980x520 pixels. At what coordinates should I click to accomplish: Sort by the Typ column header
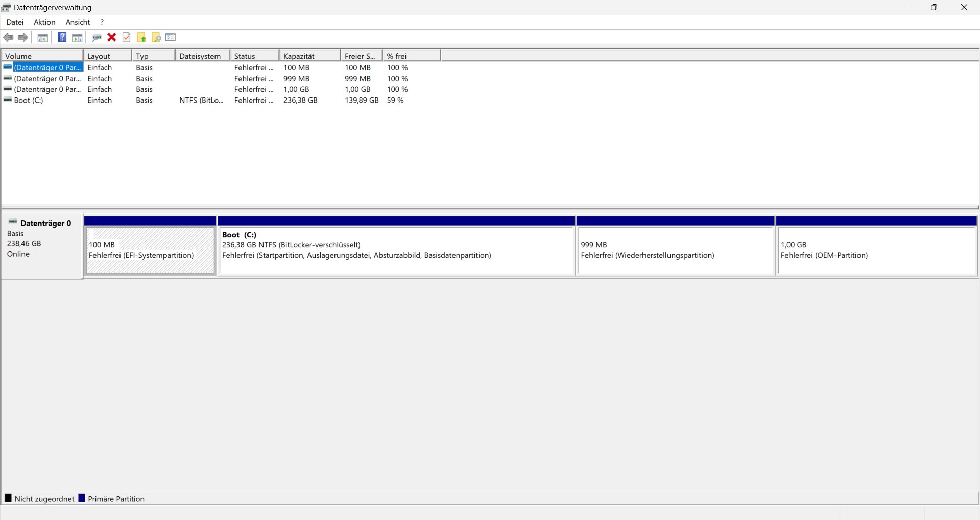(x=153, y=56)
